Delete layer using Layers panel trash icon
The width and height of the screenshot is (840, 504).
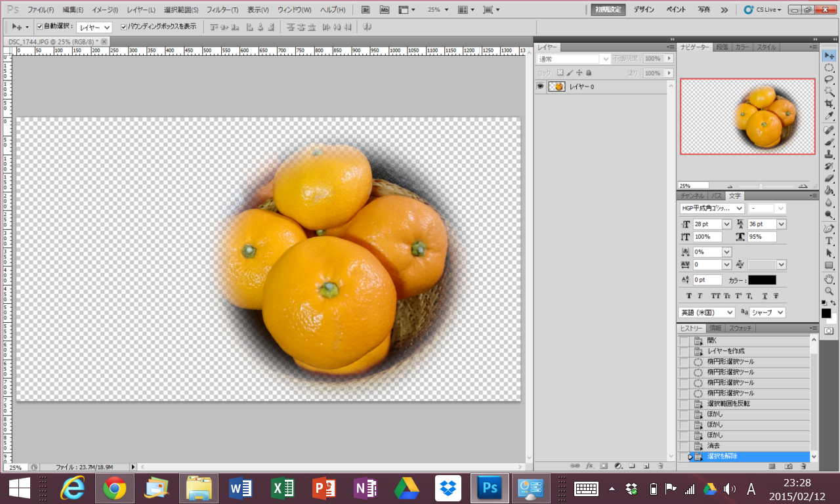point(660,466)
